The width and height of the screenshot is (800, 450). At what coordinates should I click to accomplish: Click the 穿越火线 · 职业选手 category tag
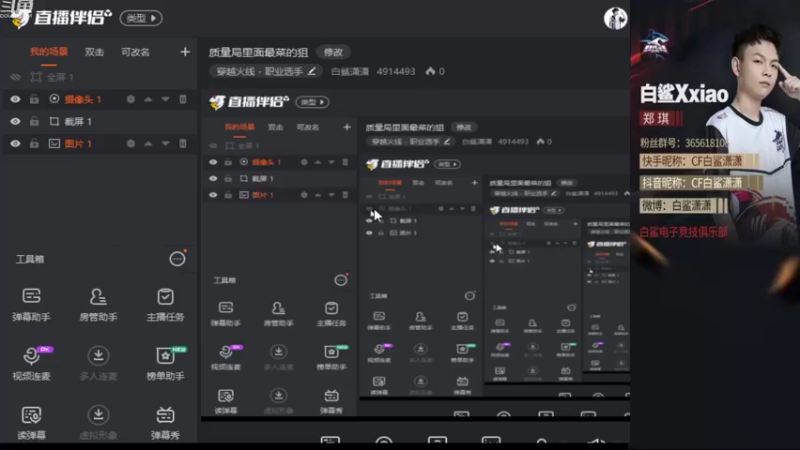pyautogui.click(x=265, y=71)
